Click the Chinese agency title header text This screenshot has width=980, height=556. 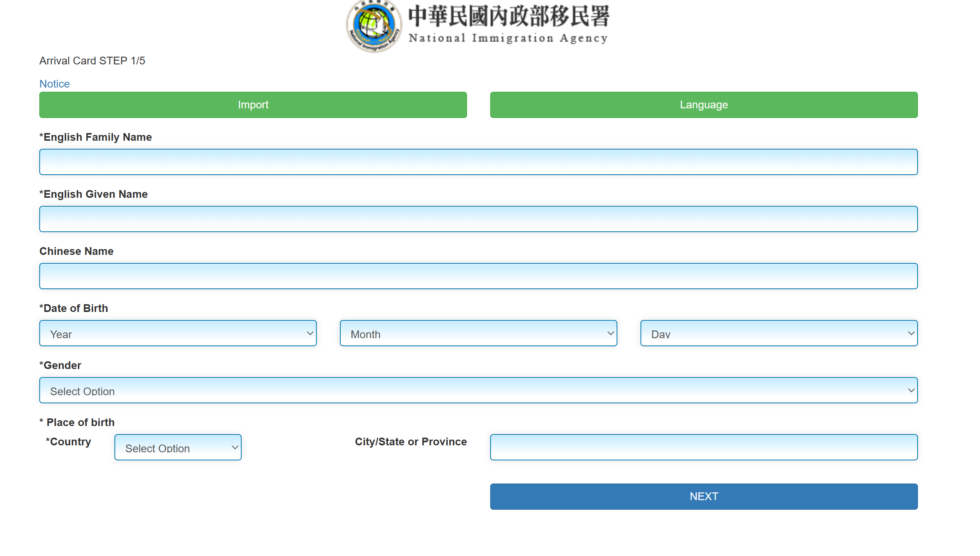coord(508,16)
